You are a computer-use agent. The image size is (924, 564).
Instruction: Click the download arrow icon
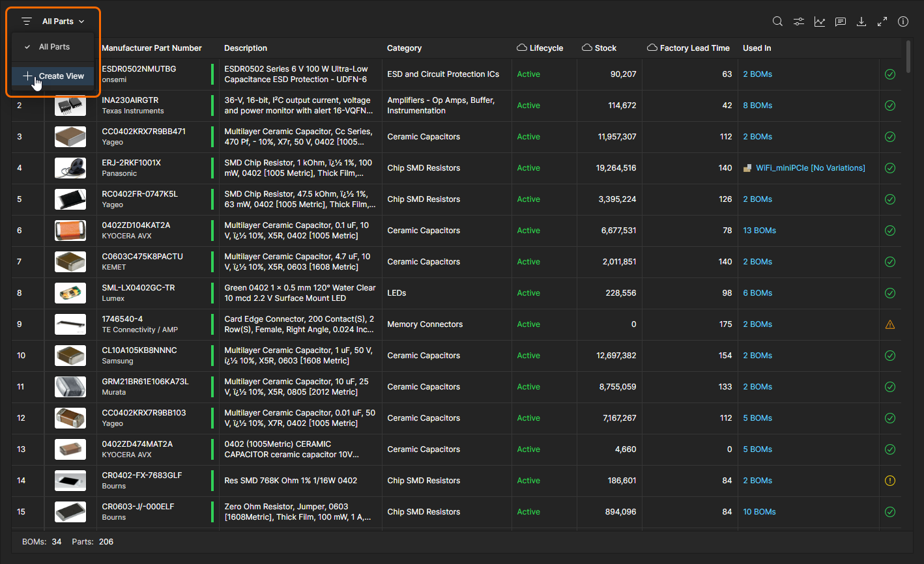click(x=861, y=21)
